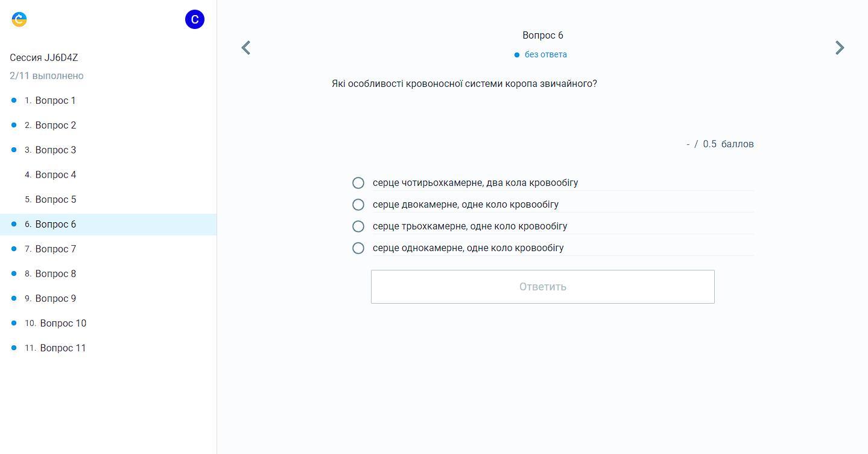
Task: Open the user profile avatar "C"
Action: point(194,19)
